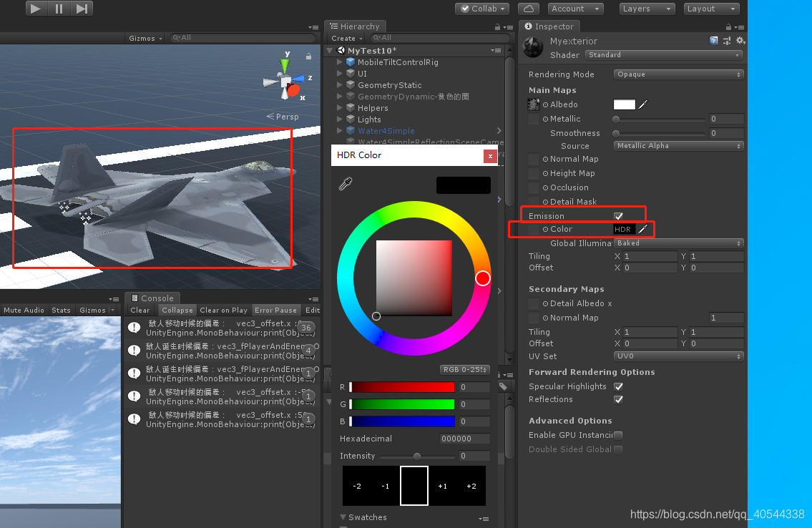Open the Account menu
The width and height of the screenshot is (812, 528).
click(x=575, y=9)
